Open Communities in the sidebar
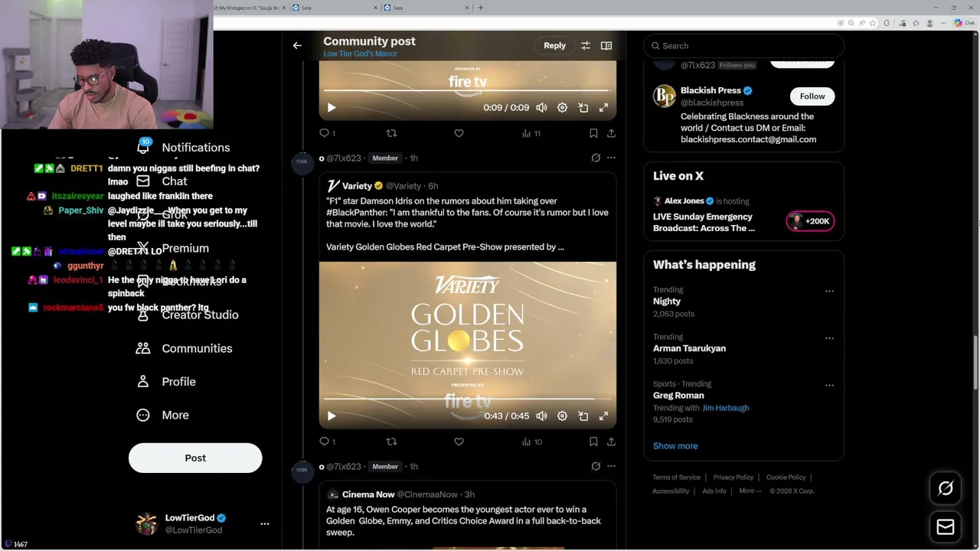Screen dimensions: 980x551 [185, 348]
